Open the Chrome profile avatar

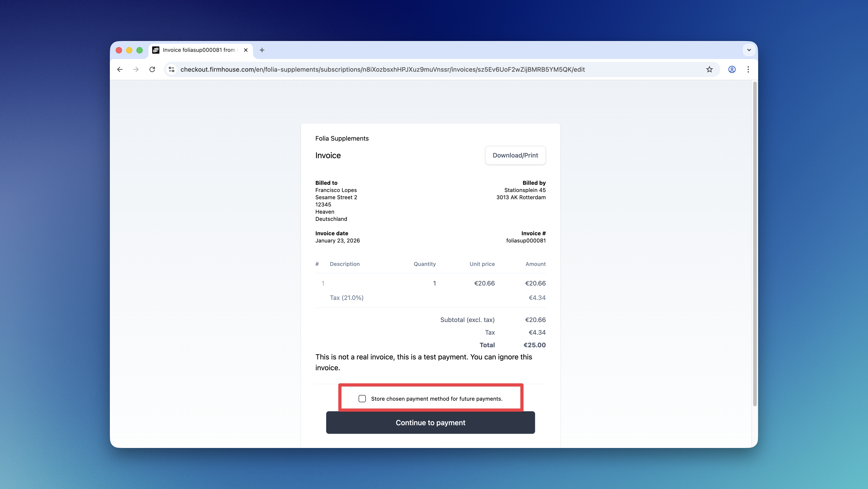[x=732, y=69]
